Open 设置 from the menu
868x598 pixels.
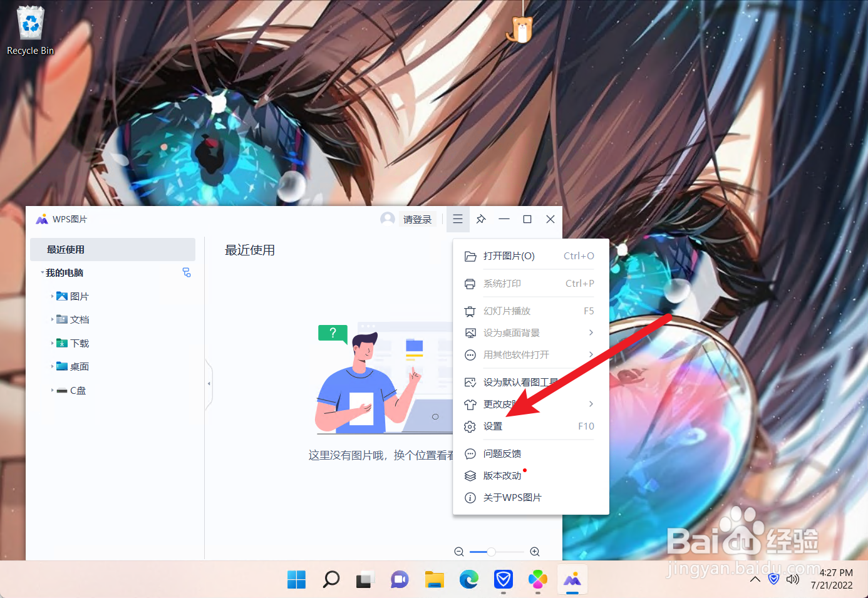pos(530,426)
